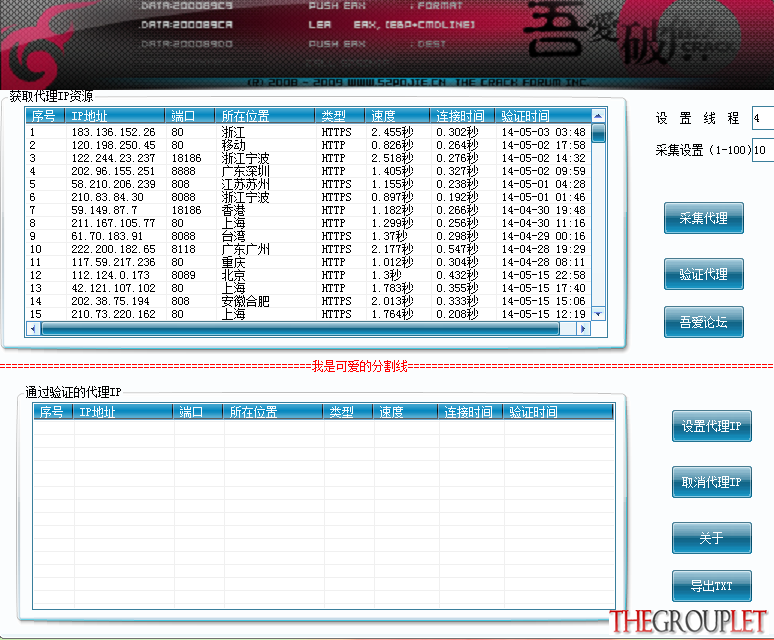Sort upper list by 所在位置 column header

[265, 116]
